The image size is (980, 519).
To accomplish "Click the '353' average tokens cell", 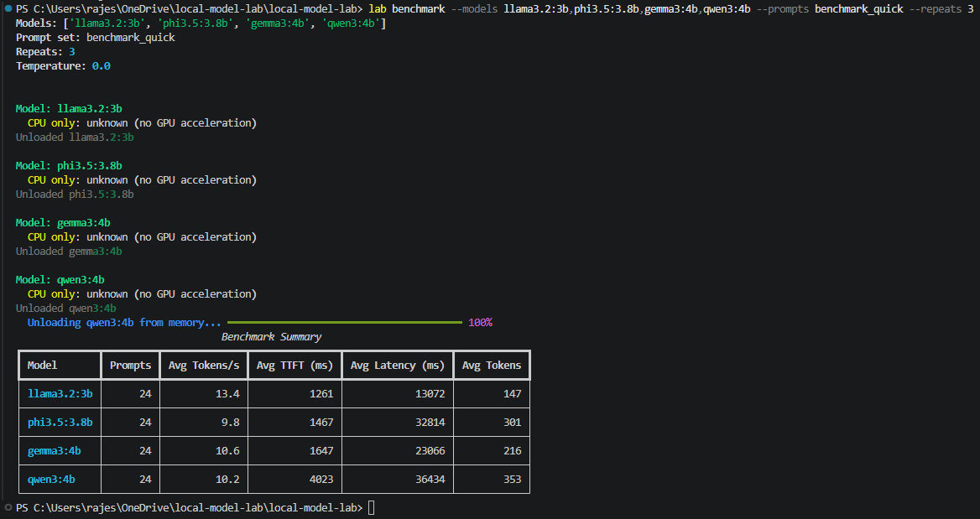I will [x=513, y=480].
